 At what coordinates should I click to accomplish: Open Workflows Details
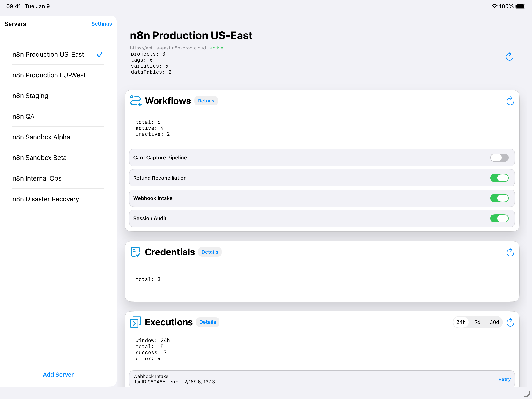[206, 101]
